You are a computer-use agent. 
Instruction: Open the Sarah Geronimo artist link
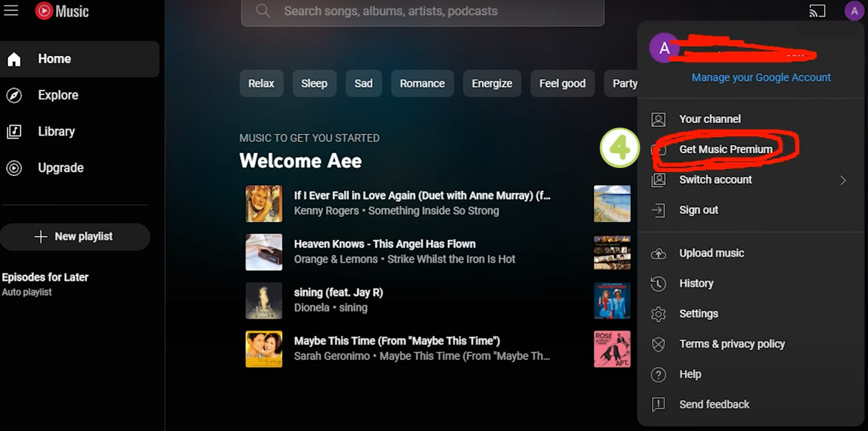(x=332, y=356)
